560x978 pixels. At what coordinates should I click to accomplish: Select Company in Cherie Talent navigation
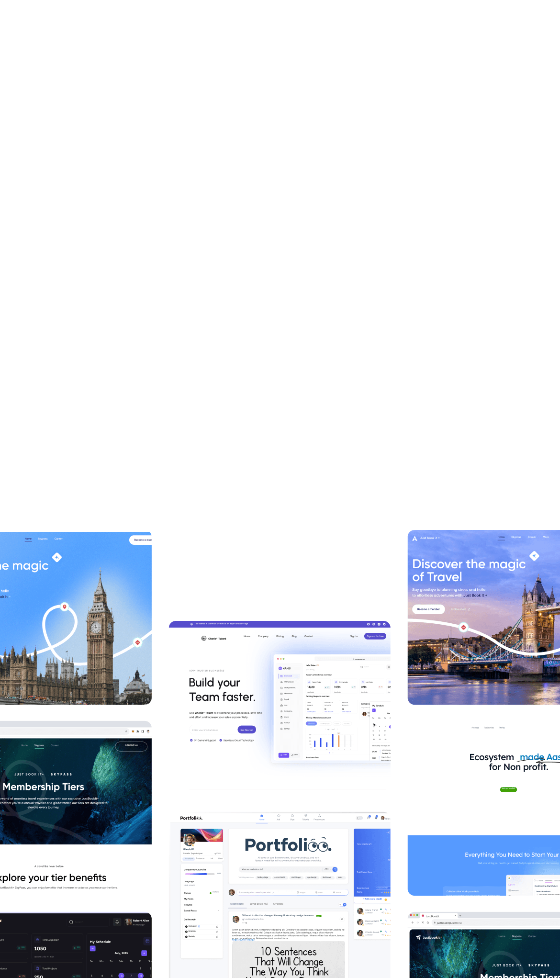(x=263, y=636)
